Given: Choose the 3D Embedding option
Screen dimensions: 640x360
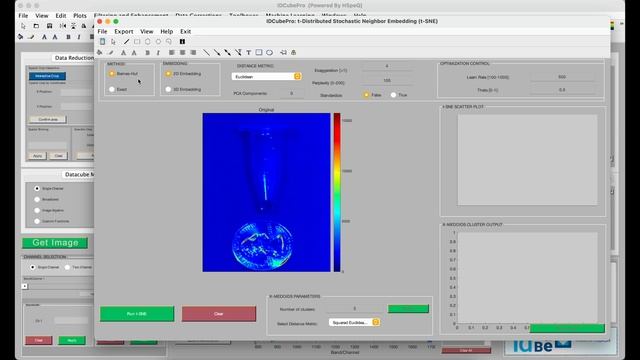Looking at the screenshot, I should pos(168,89).
